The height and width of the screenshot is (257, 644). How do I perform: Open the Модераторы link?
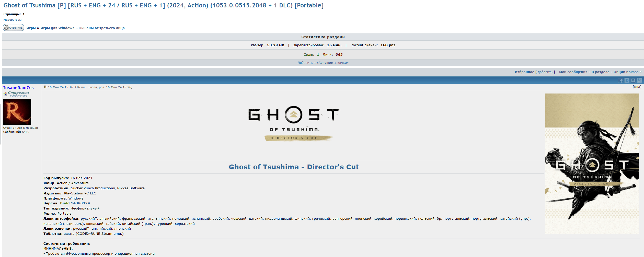coord(13,20)
